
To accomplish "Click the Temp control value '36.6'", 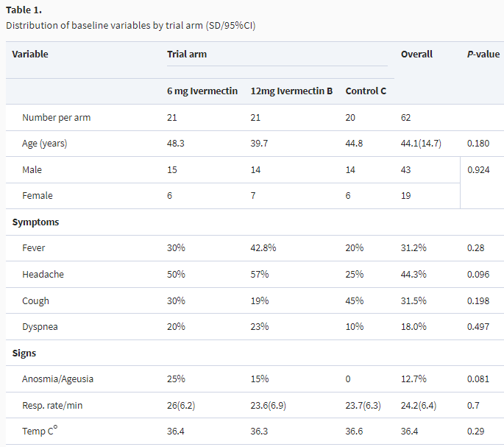I will pos(354,432).
